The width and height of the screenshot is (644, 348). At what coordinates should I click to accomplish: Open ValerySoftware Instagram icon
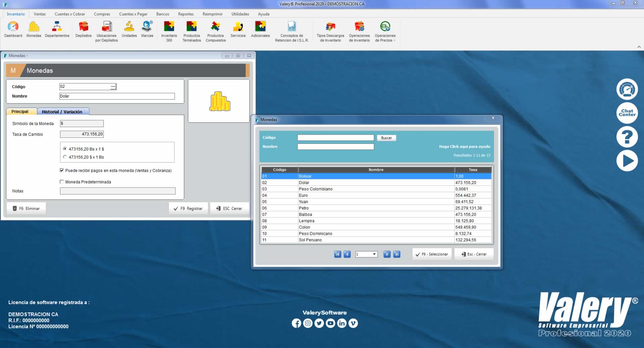(308, 323)
